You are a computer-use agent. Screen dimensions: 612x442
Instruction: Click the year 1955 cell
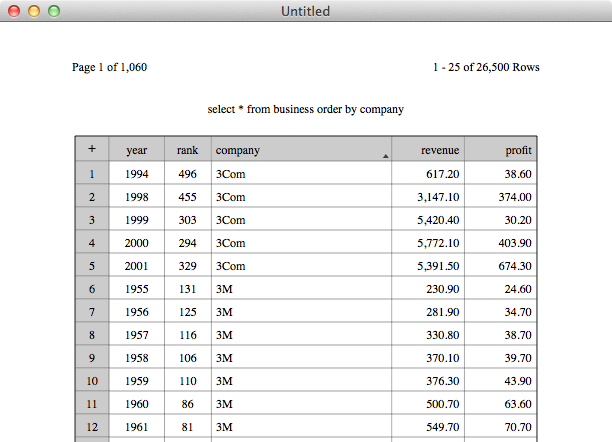(137, 289)
